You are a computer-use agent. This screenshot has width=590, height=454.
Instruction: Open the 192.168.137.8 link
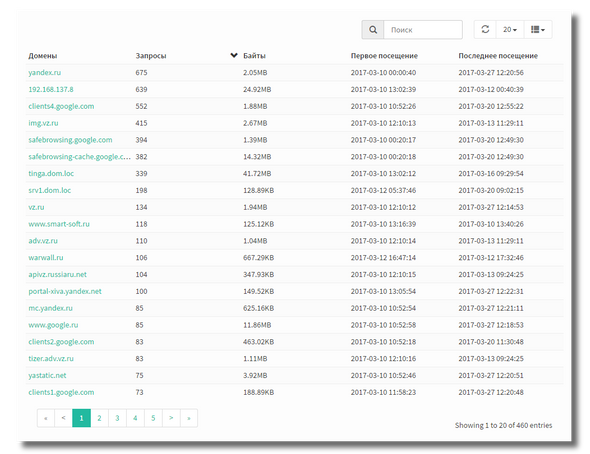click(51, 90)
